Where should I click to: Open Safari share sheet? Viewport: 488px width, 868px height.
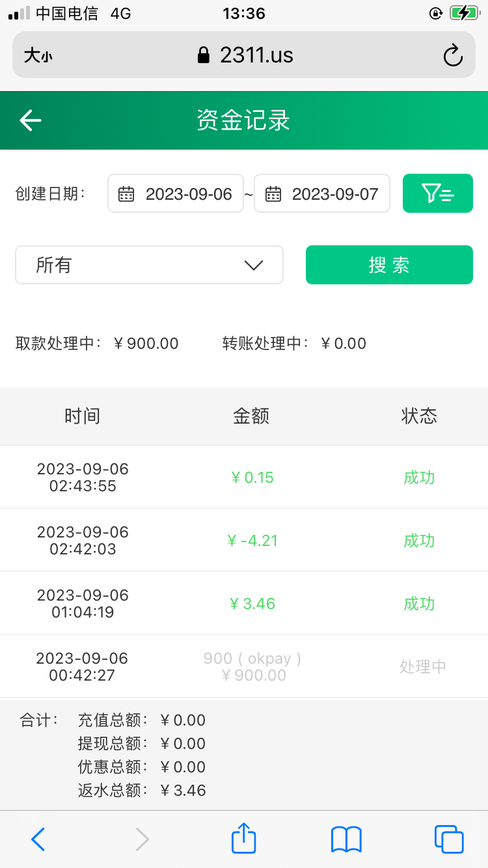coord(244,839)
